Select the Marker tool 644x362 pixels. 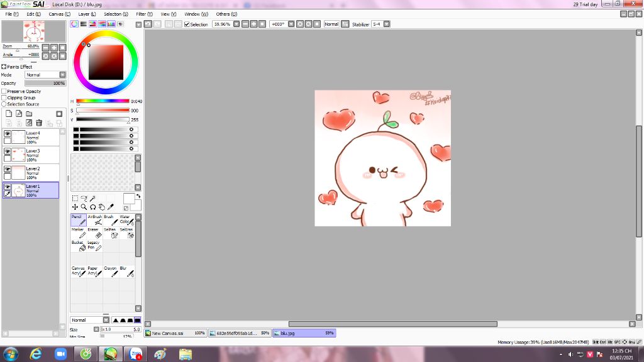(x=79, y=233)
